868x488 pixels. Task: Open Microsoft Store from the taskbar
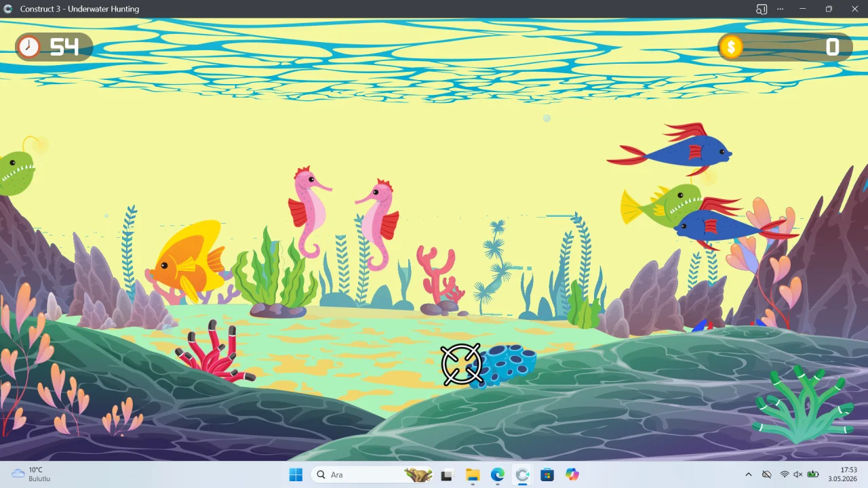click(x=547, y=474)
